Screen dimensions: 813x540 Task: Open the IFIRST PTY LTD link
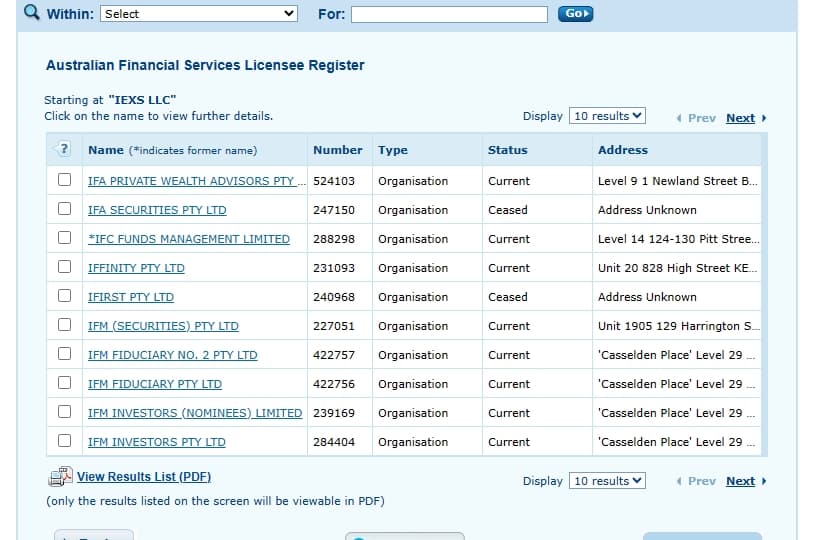pyautogui.click(x=131, y=297)
